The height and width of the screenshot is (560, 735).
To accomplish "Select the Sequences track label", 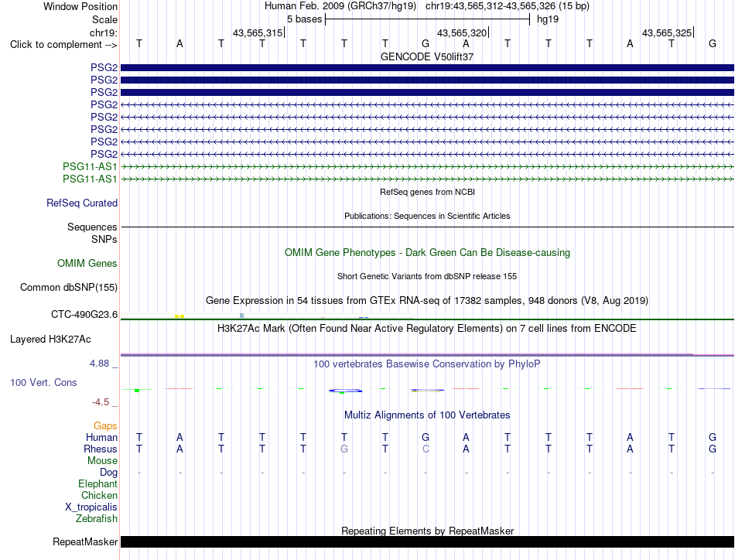I will [92, 227].
